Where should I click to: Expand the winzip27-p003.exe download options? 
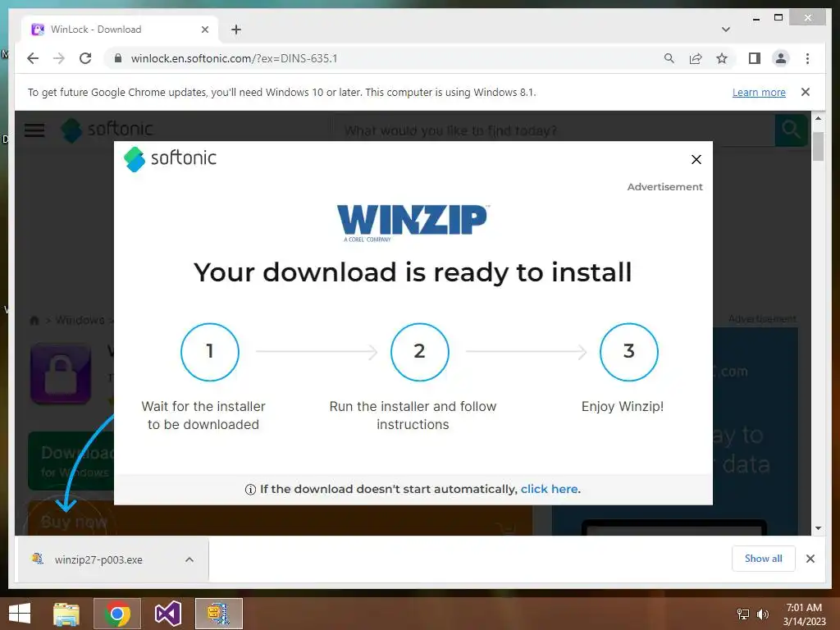[189, 559]
